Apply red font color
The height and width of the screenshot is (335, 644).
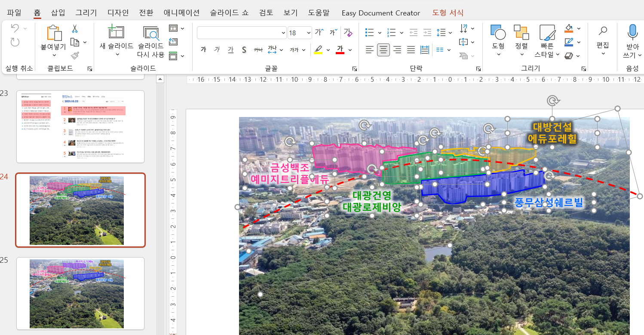pyautogui.click(x=340, y=50)
